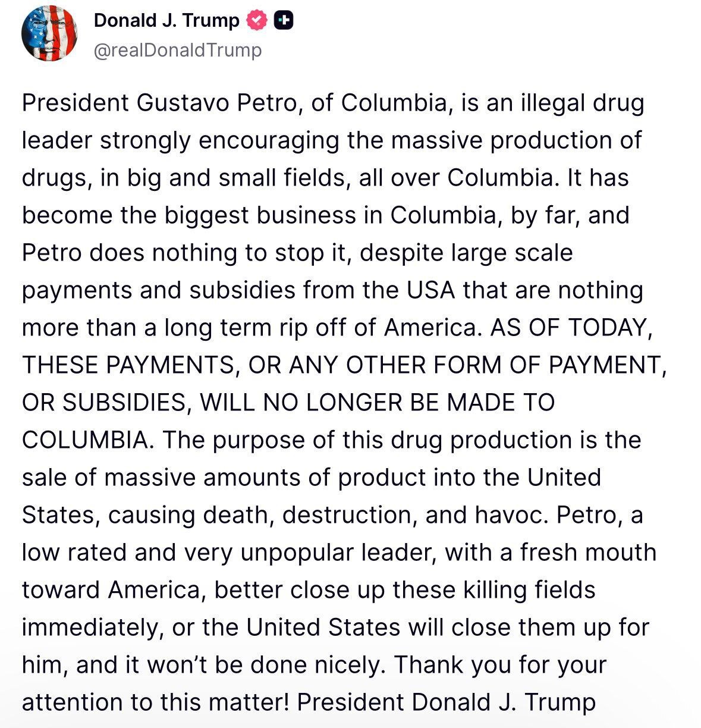Click the black plus badge icon

pos(284,21)
